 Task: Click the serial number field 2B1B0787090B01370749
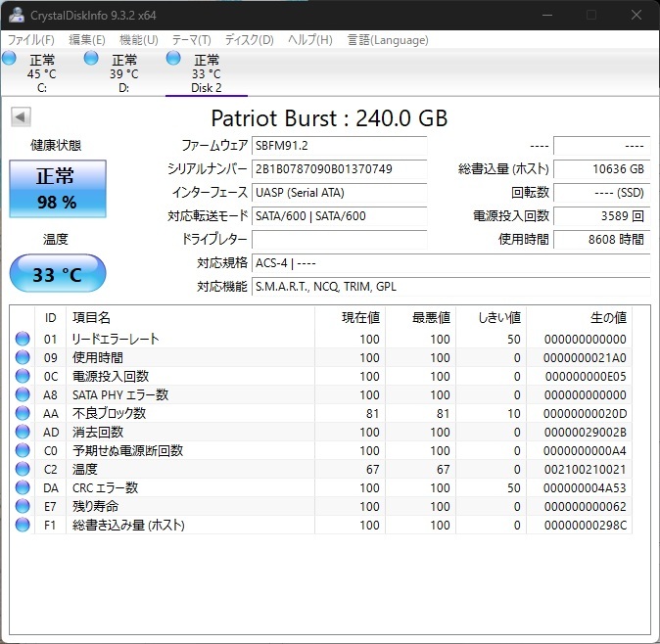point(339,169)
